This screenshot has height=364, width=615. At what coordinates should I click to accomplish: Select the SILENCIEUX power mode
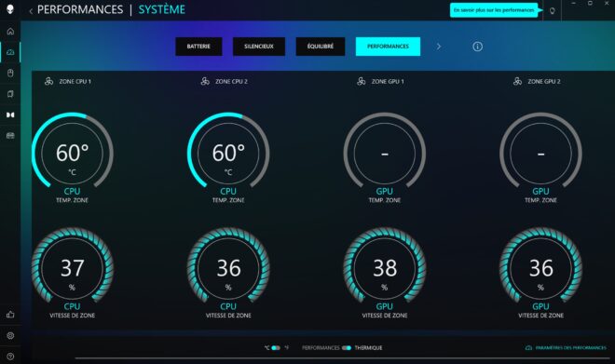pos(259,47)
